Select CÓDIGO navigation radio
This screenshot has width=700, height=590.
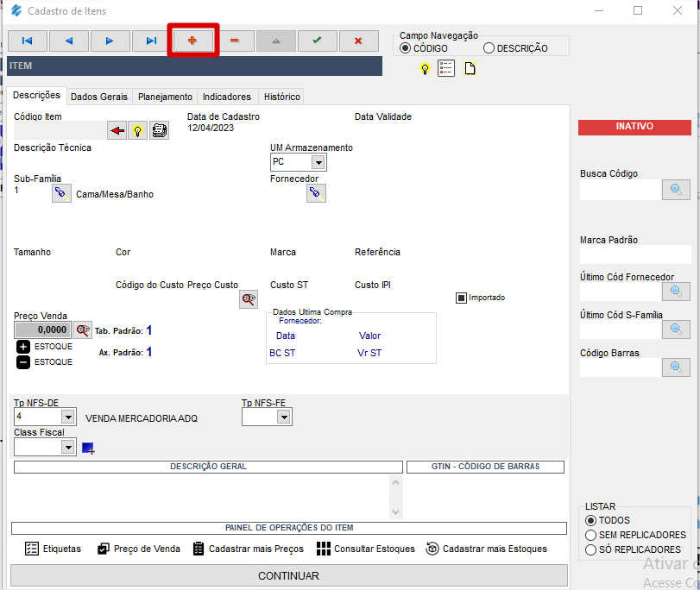click(x=405, y=47)
